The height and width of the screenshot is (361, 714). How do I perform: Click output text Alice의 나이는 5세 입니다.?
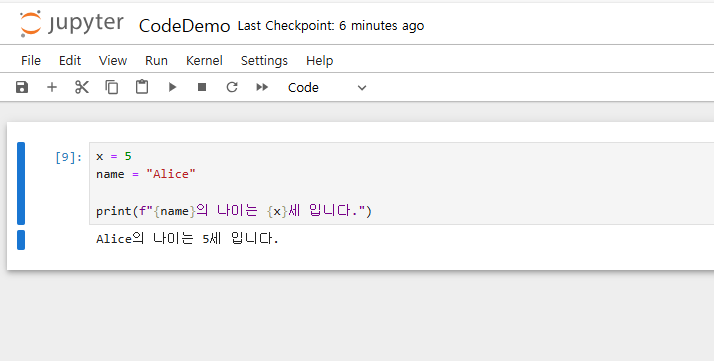(187, 238)
